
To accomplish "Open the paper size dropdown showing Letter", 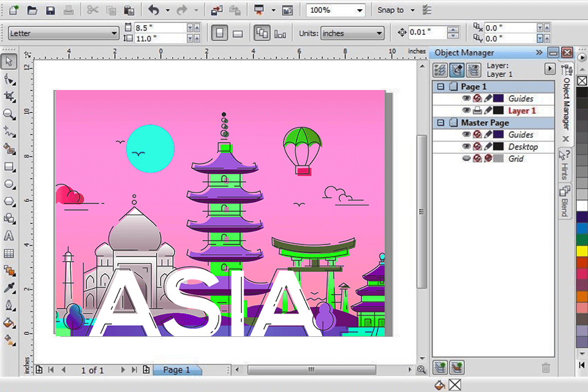I will click(113, 32).
